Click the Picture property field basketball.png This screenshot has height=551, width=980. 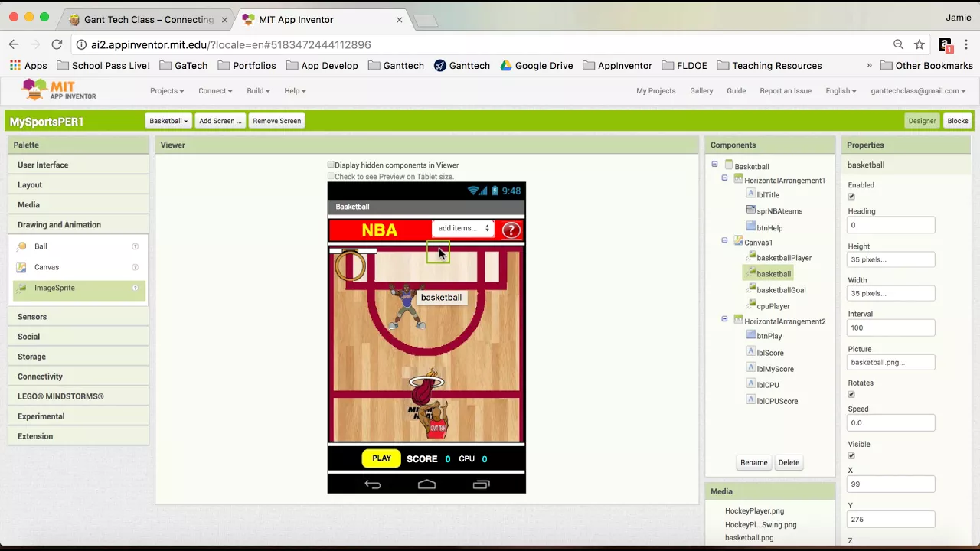(x=891, y=362)
